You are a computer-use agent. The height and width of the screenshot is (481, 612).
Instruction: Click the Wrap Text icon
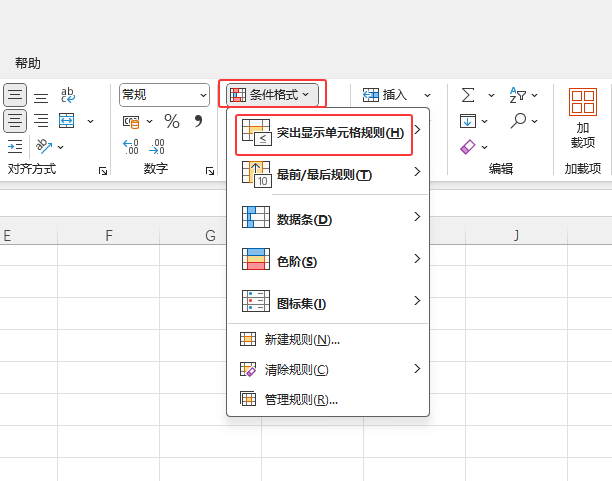pyautogui.click(x=68, y=95)
